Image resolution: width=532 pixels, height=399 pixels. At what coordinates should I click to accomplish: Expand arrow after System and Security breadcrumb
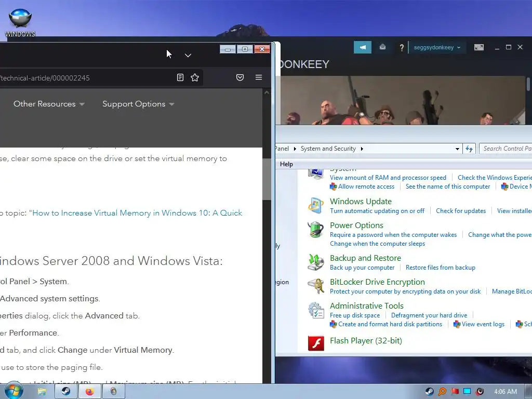[362, 149]
